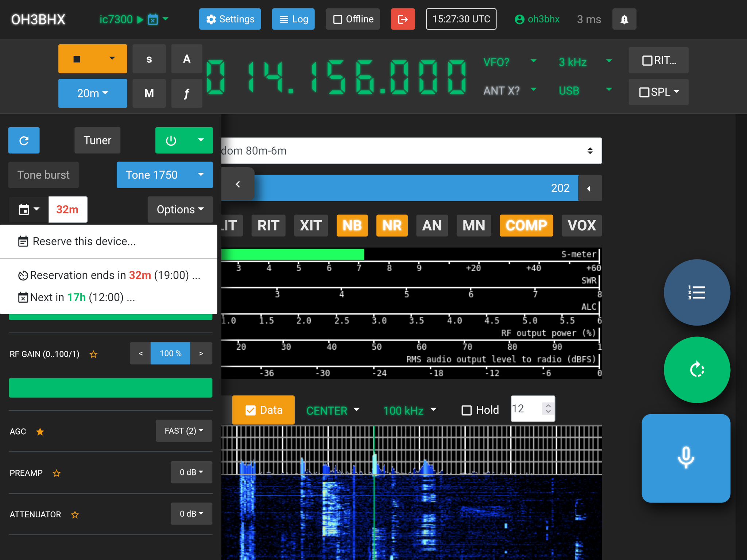Enable the Hold checkbox
Image resolution: width=747 pixels, height=560 pixels.
pyautogui.click(x=467, y=410)
